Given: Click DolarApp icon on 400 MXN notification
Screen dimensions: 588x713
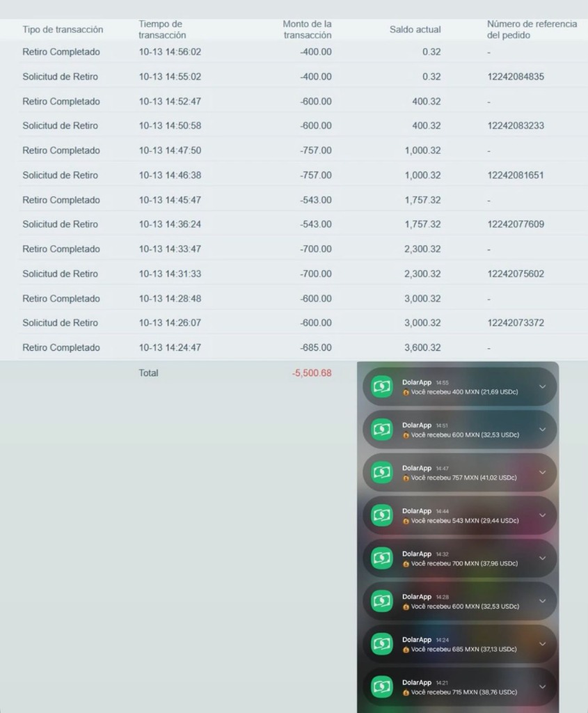Looking at the screenshot, I should [382, 387].
